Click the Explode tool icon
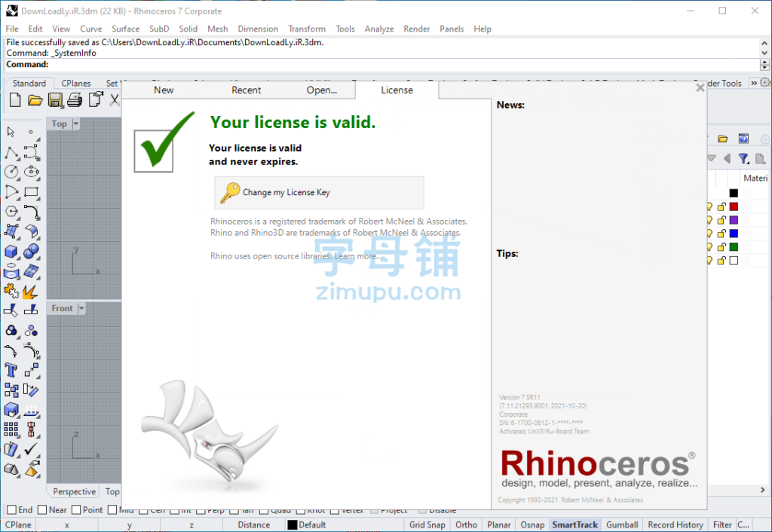 pos(30,292)
